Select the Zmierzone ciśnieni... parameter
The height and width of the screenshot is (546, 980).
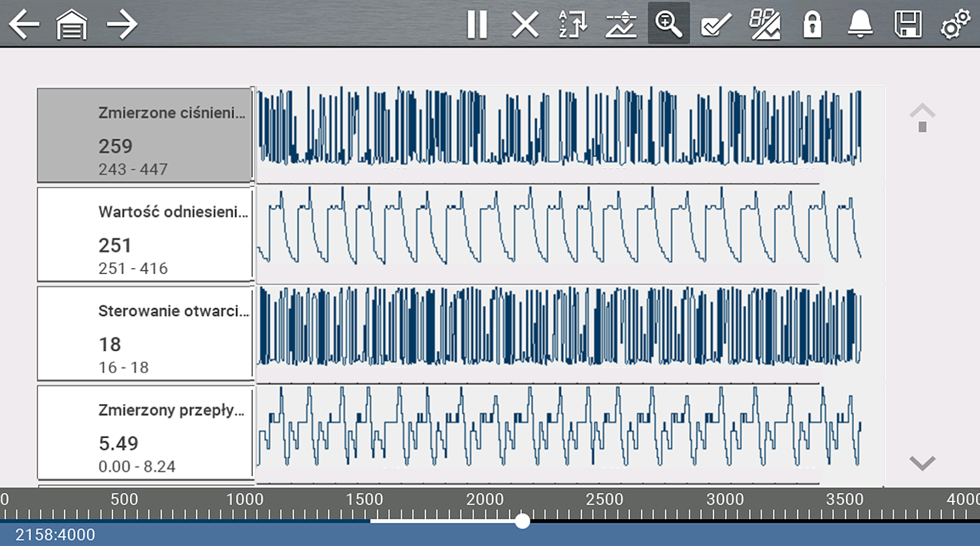point(145,135)
